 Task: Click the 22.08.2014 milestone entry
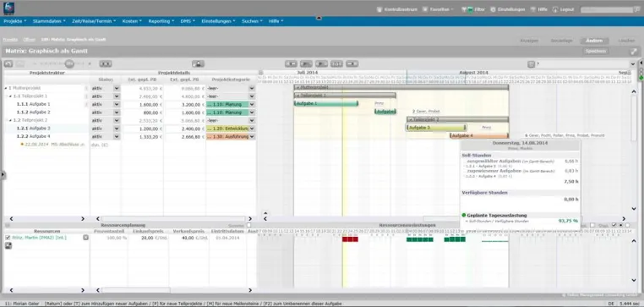[52, 145]
